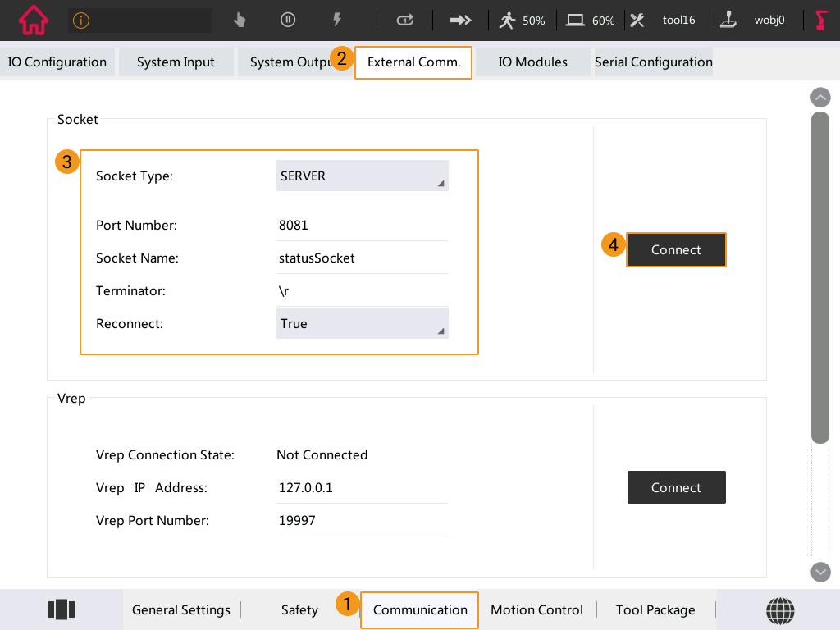Click Connect button in Socket section
The image size is (840, 630).
point(676,250)
